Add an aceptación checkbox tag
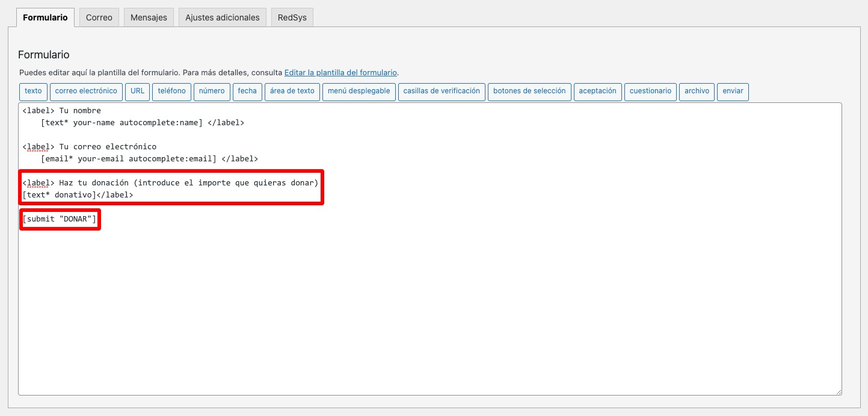This screenshot has width=868, height=416. pyautogui.click(x=597, y=92)
